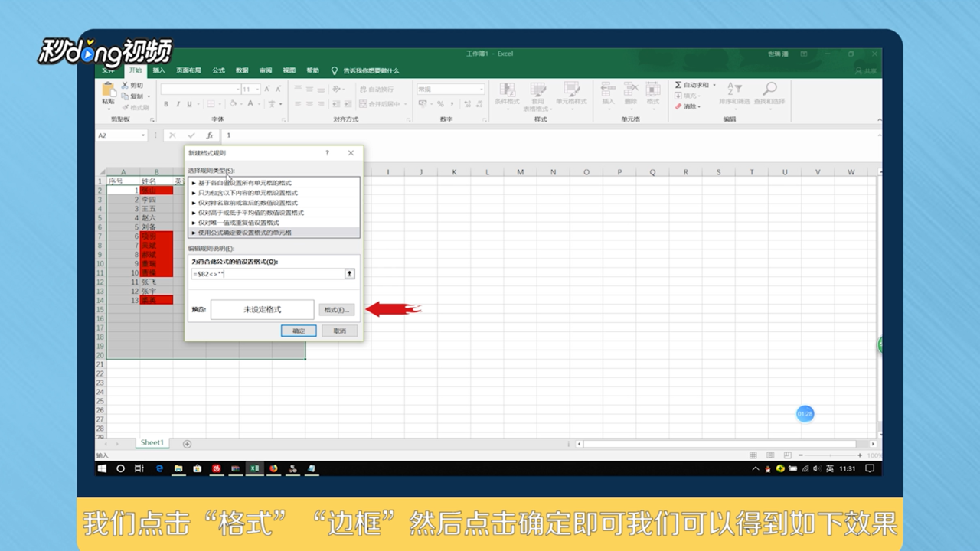Expand the font name combo box
The height and width of the screenshot is (551, 980).
[x=237, y=90]
